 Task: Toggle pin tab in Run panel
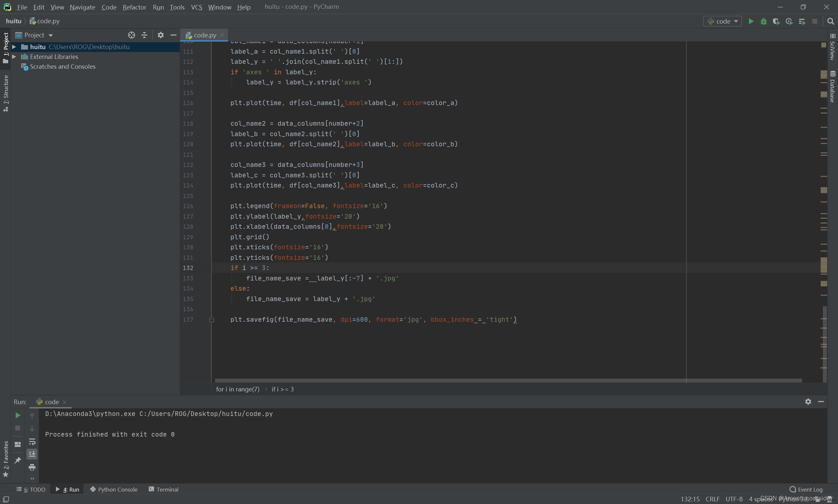18,460
